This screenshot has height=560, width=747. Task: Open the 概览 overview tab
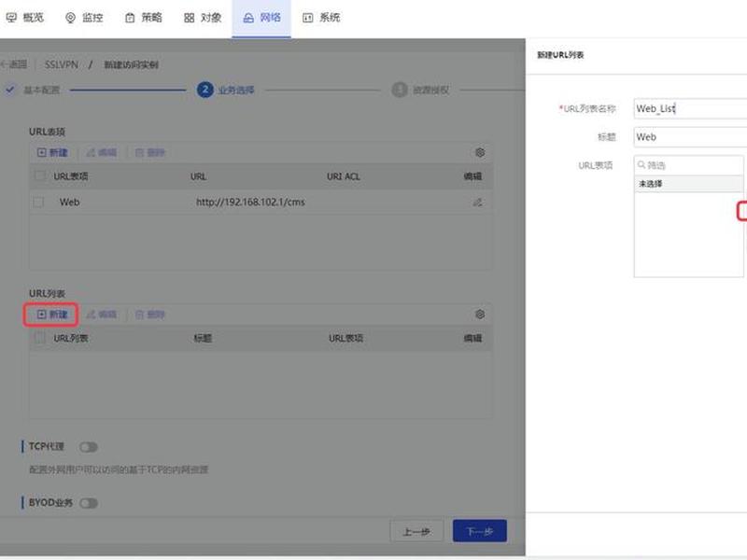(x=25, y=18)
